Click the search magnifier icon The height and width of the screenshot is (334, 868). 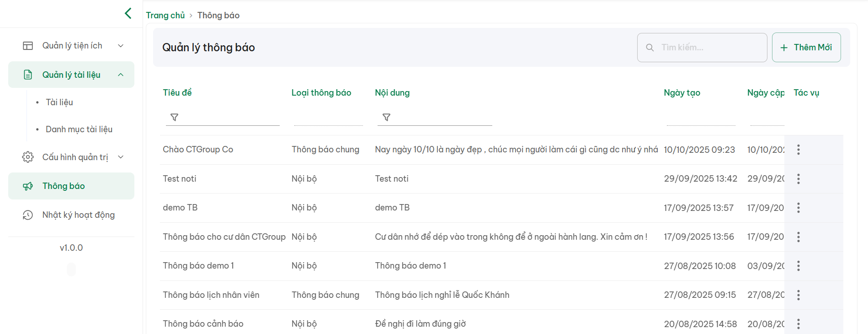tap(650, 48)
